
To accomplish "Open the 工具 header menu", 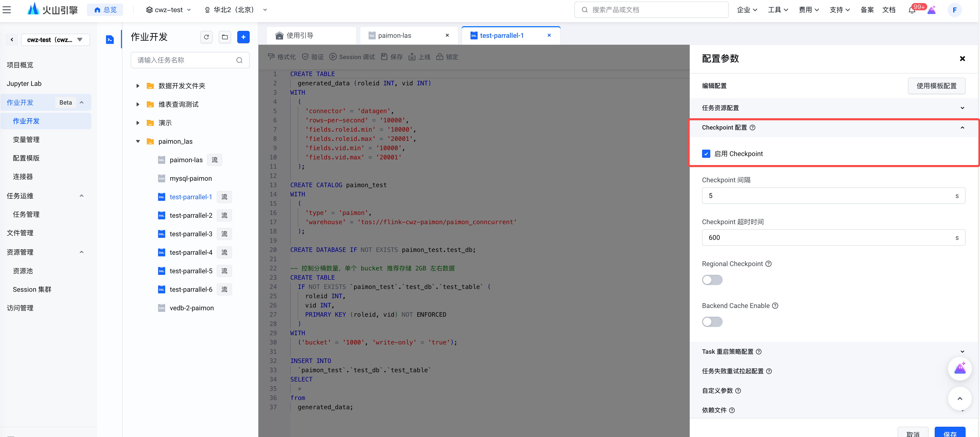I will (x=778, y=10).
